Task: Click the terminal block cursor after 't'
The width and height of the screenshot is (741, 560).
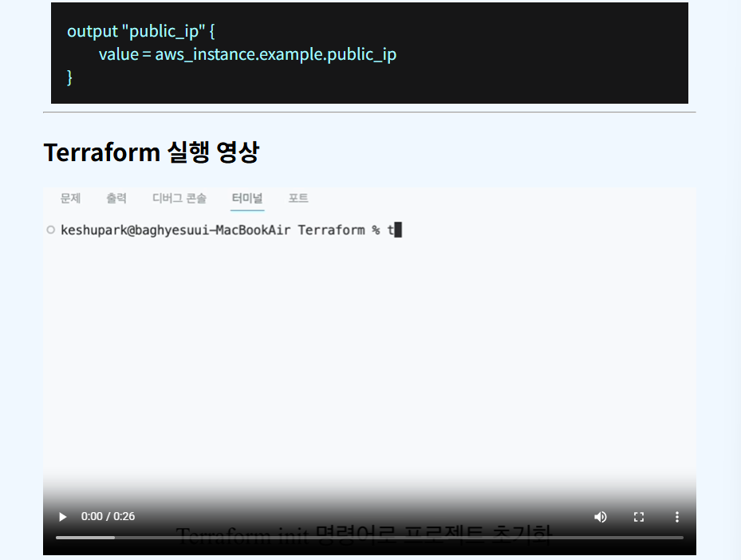Action: tap(398, 231)
